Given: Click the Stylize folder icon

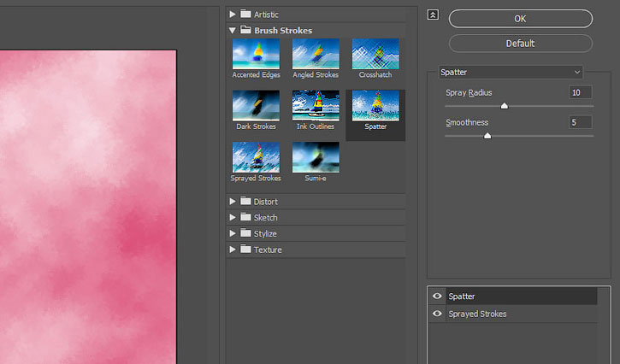Looking at the screenshot, I should [x=245, y=232].
